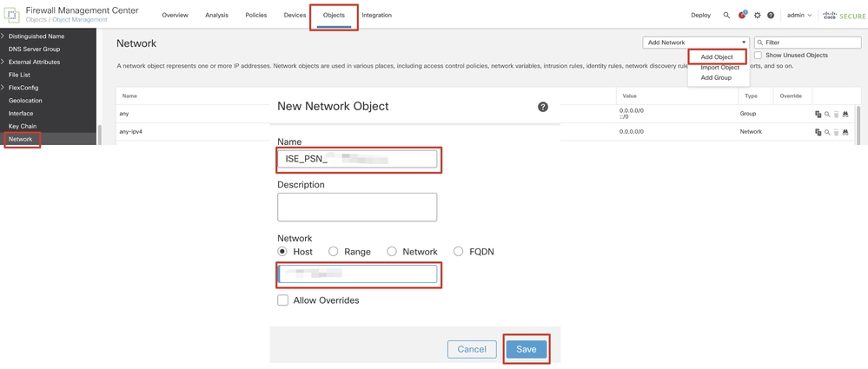The image size is (868, 369).
Task: Select the FQDN radio button
Action: (x=459, y=252)
